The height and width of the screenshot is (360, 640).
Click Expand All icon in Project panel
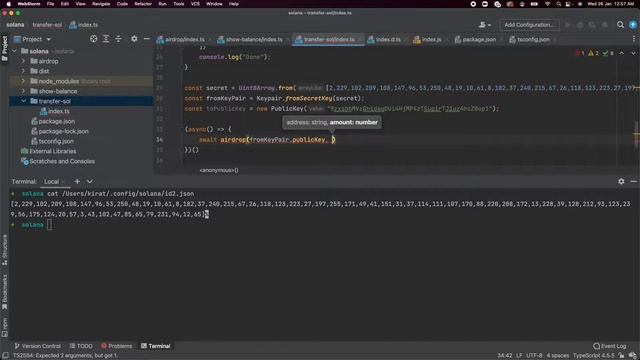coord(106,39)
